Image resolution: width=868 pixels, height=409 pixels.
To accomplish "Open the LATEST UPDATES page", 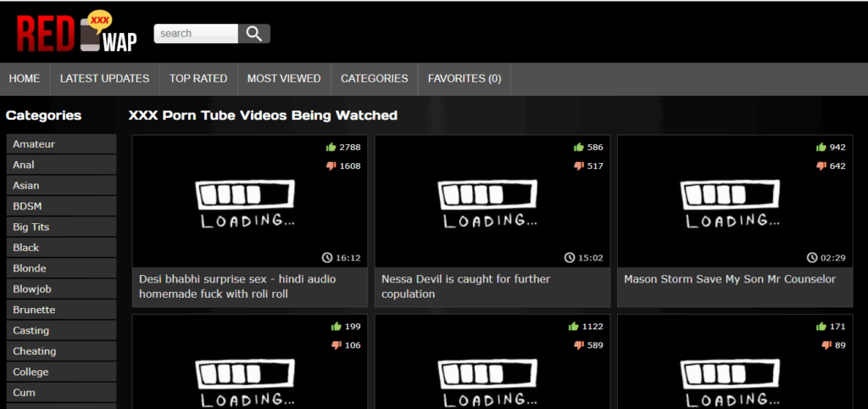I will (104, 78).
